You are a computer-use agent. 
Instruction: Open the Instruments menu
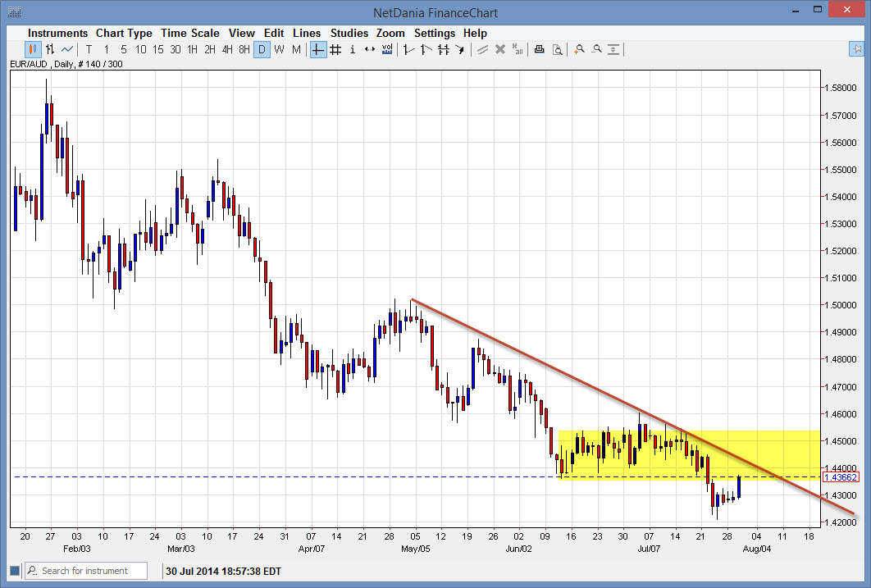57,33
